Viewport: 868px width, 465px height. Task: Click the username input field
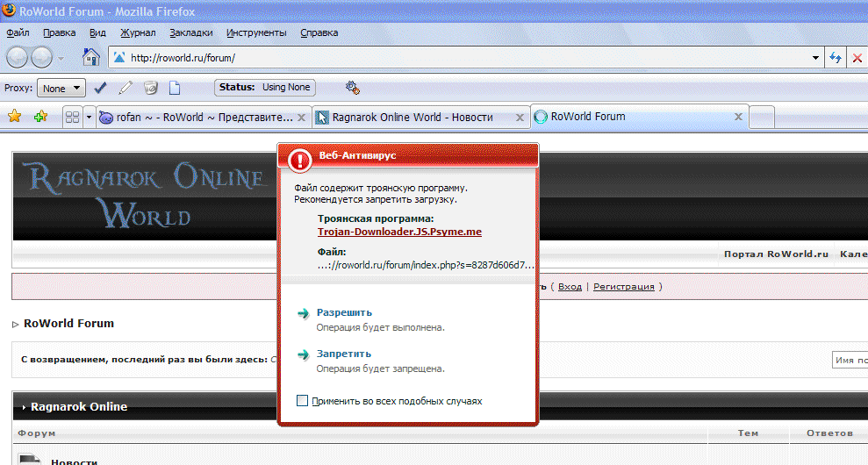coord(850,360)
